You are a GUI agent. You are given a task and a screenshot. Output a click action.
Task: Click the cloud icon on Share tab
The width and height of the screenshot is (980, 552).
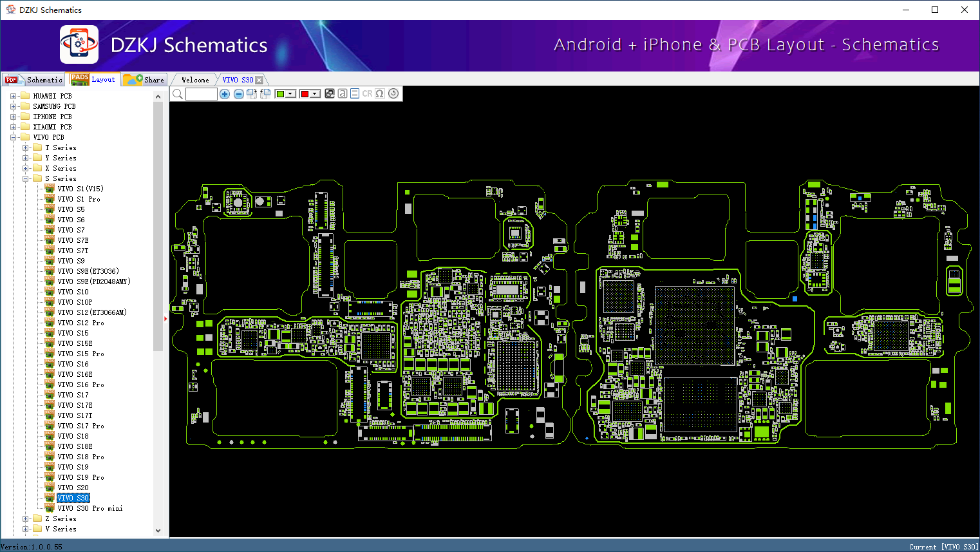133,79
